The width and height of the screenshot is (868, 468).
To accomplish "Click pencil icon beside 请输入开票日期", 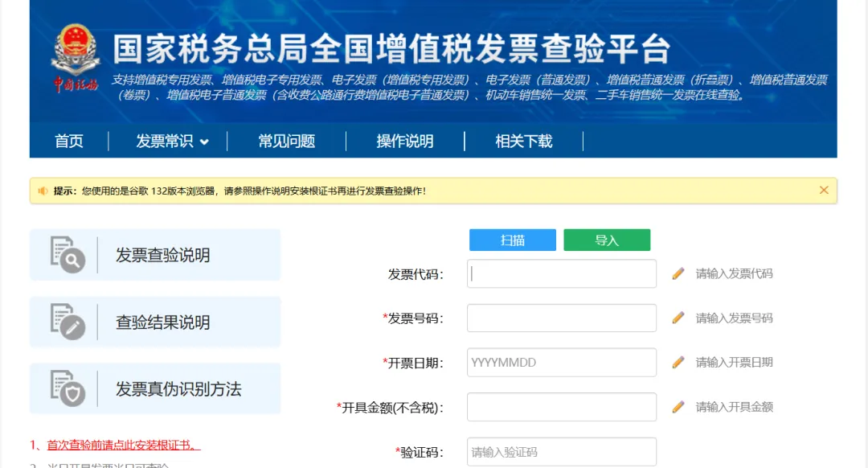I will click(x=678, y=362).
